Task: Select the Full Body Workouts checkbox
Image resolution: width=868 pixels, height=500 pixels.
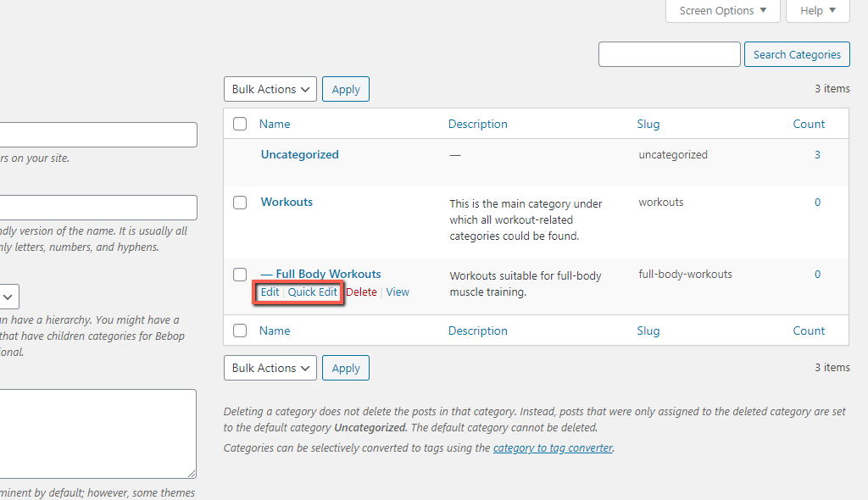Action: coord(240,275)
